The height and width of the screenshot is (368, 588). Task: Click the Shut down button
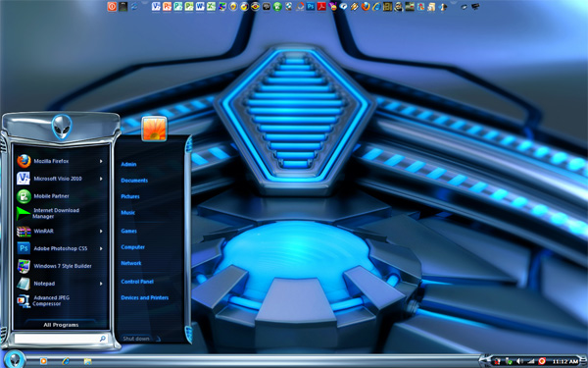point(136,339)
